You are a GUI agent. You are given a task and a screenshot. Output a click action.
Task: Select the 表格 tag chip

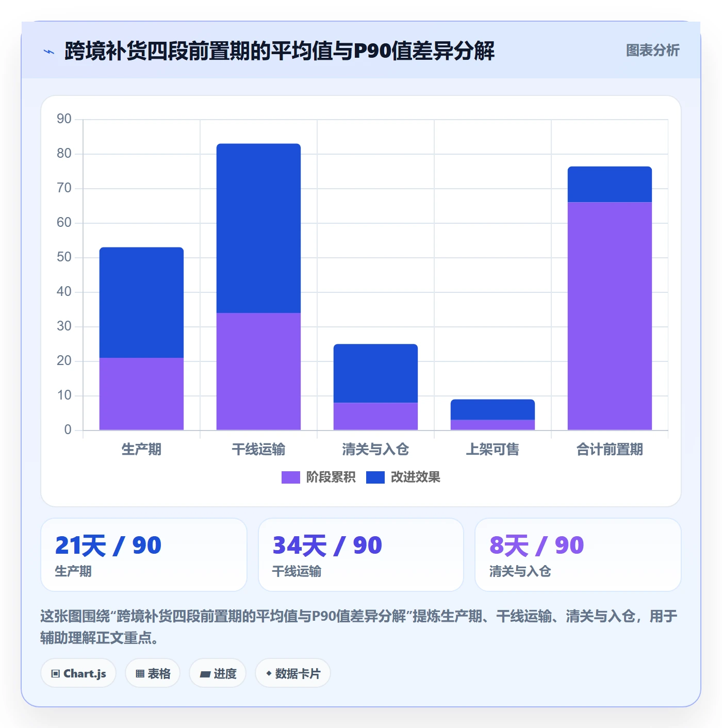point(153,673)
